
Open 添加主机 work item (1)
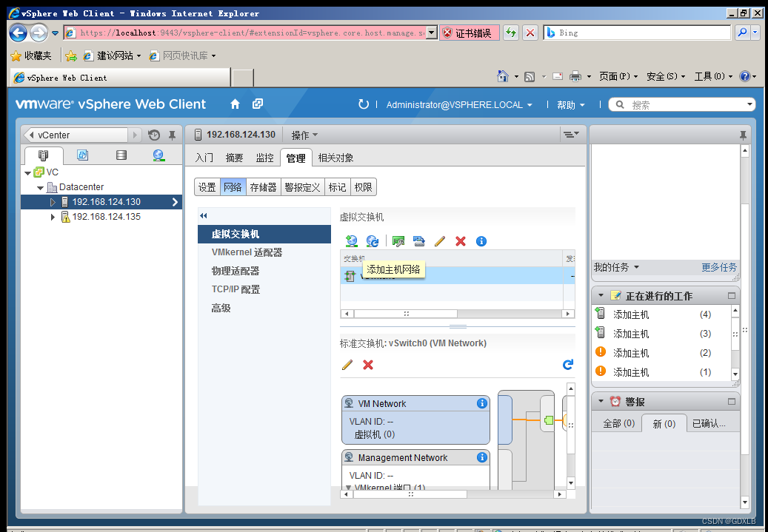[x=661, y=372]
